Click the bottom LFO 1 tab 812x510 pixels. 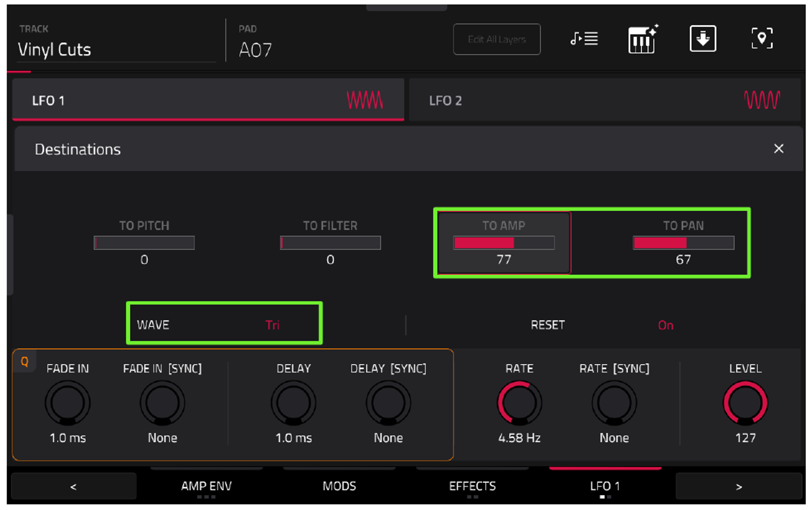[605, 486]
